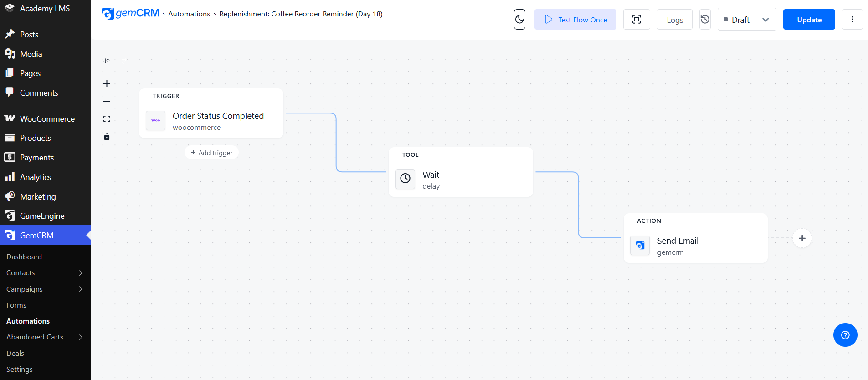
Task: Click the screenshot capture icon
Action: [637, 20]
